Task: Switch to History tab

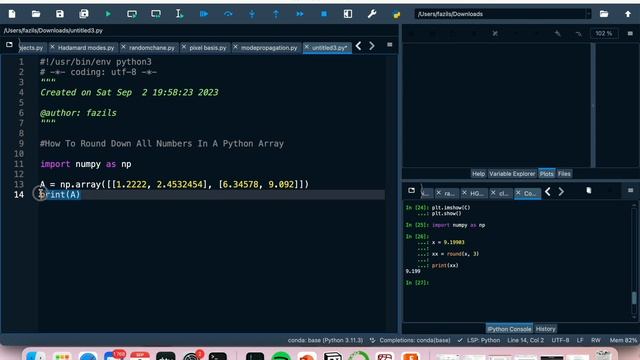Action: point(545,329)
